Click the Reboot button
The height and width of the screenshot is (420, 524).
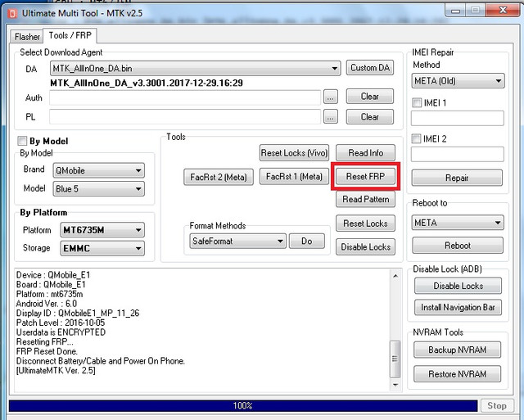[x=458, y=246]
